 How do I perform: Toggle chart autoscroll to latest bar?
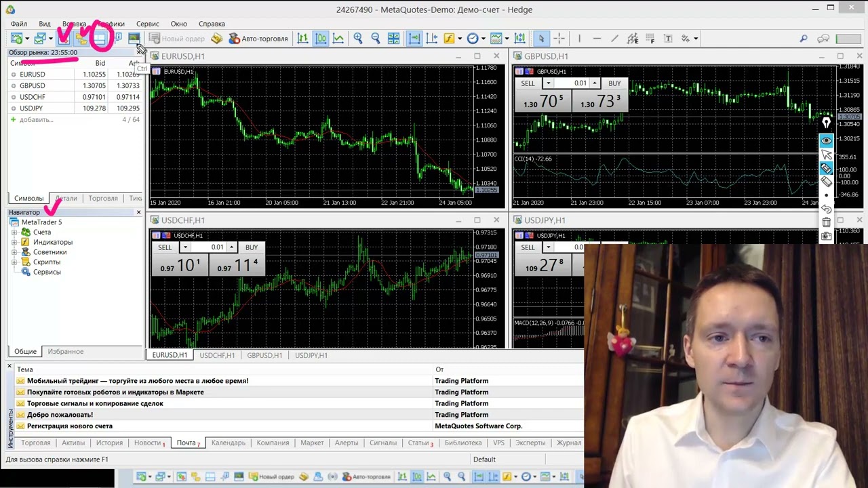coord(414,39)
